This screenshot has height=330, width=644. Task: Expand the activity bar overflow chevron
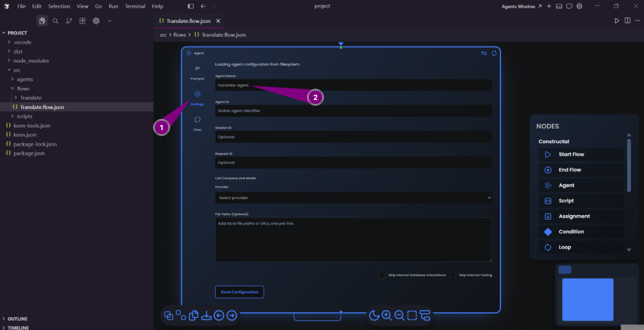click(109, 21)
